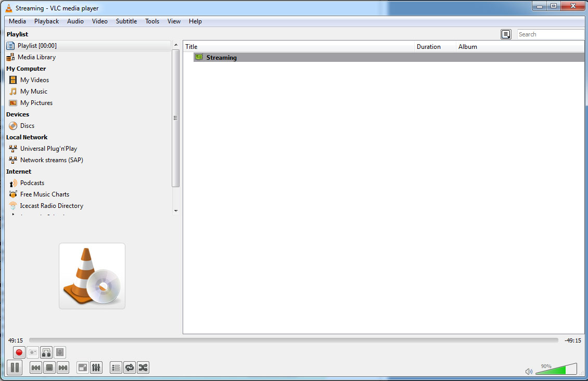Select My Pictures folder
This screenshot has height=381, width=588.
point(36,102)
